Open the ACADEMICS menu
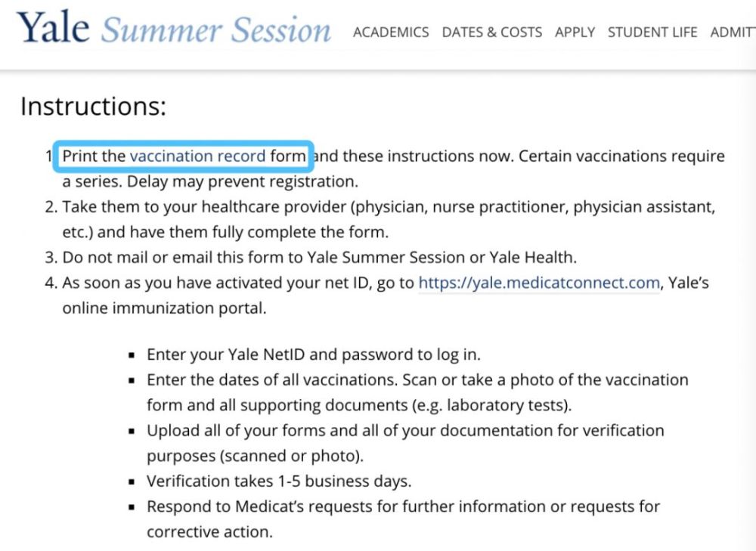The height and width of the screenshot is (551, 756). click(x=390, y=33)
